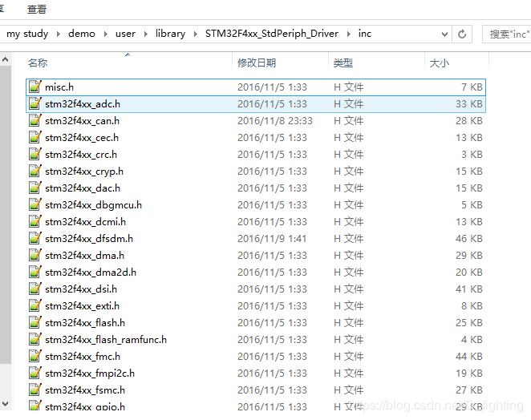Click the navigation pane scroll down arrow
The width and height of the screenshot is (531, 420).
(x=5, y=404)
